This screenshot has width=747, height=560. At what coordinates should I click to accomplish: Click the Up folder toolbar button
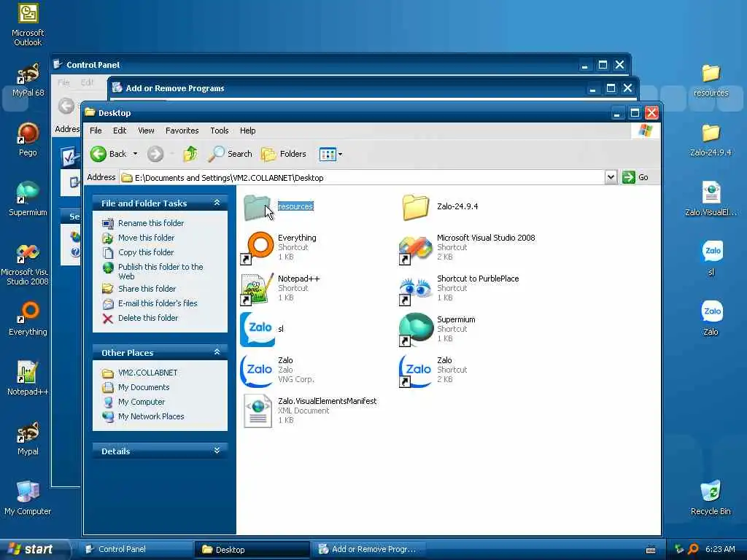point(190,154)
